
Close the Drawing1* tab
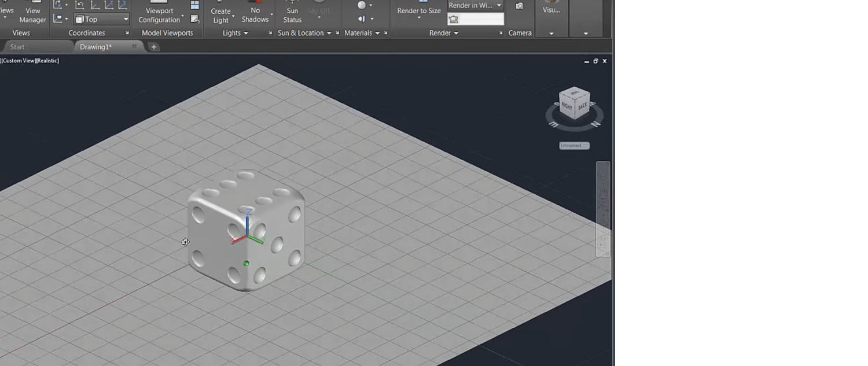[134, 47]
